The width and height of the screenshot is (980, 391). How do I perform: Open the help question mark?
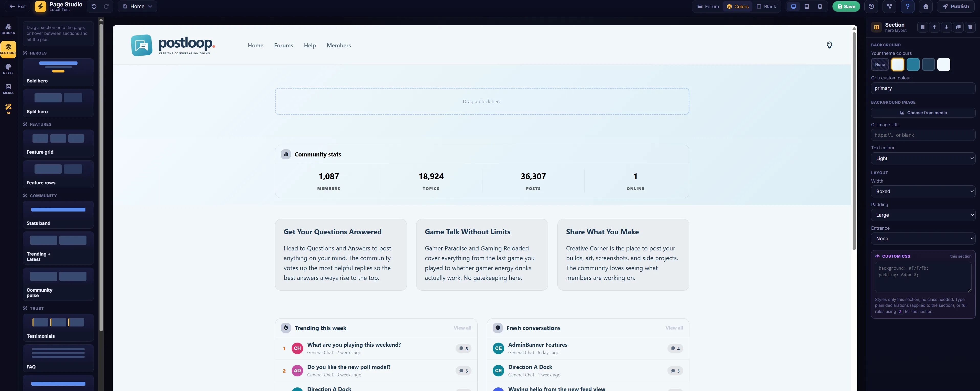pos(907,6)
